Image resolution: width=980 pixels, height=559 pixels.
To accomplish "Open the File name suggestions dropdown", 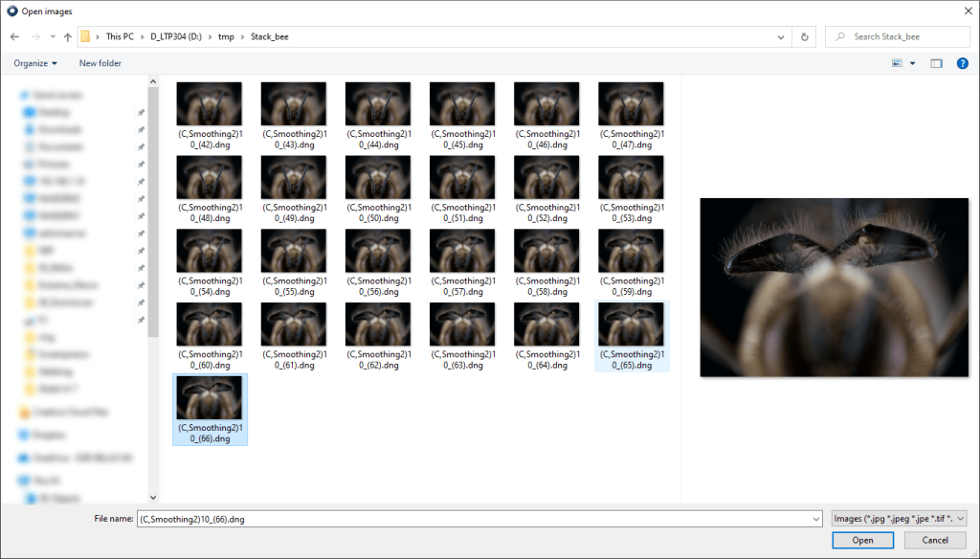I will pyautogui.click(x=815, y=518).
